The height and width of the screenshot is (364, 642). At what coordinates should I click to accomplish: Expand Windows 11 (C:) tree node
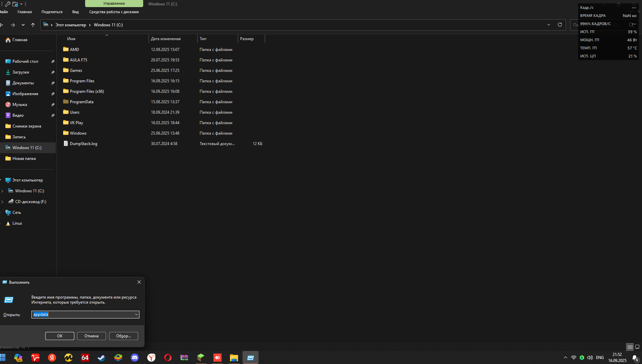coord(2,191)
